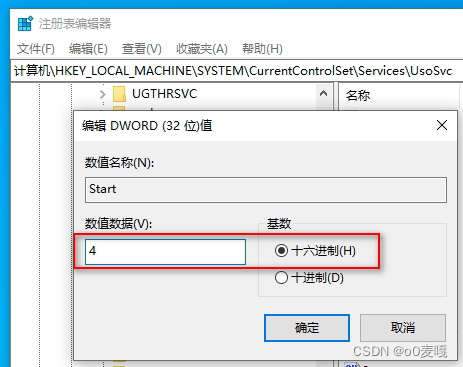Click the registry path address bar

coord(237,71)
